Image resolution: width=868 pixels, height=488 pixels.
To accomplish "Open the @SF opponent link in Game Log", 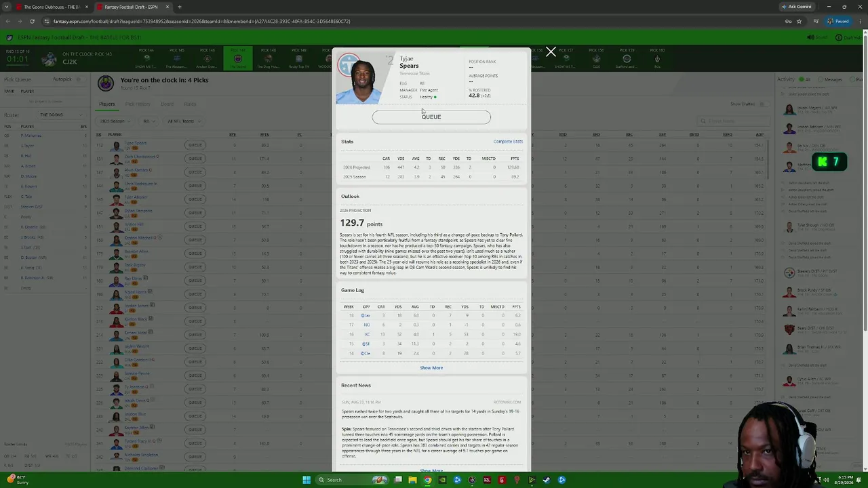I will click(366, 344).
